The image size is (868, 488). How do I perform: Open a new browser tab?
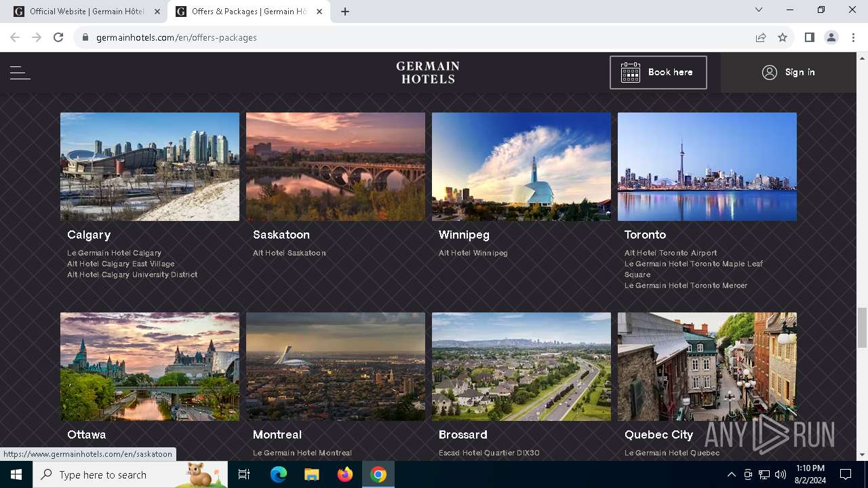pos(345,12)
